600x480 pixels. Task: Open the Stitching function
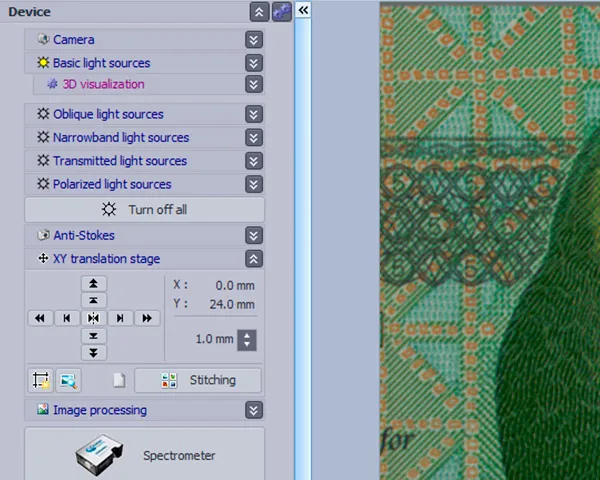coord(198,380)
